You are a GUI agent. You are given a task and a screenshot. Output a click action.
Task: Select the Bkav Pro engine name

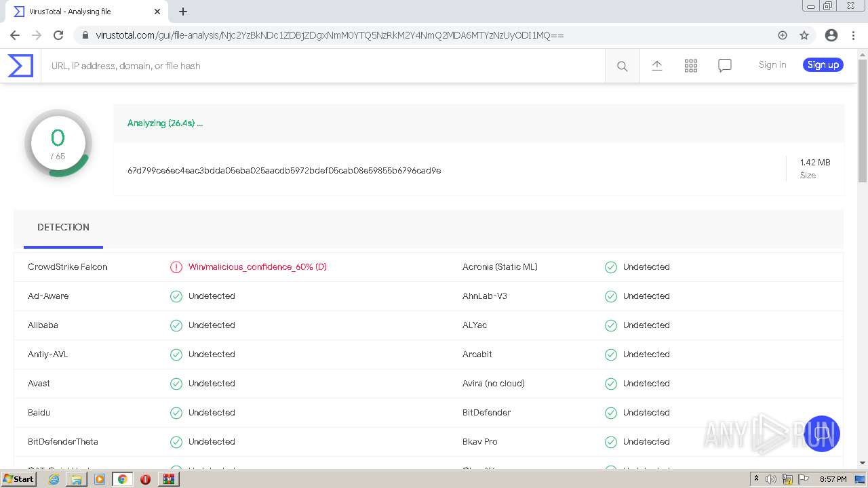click(480, 442)
